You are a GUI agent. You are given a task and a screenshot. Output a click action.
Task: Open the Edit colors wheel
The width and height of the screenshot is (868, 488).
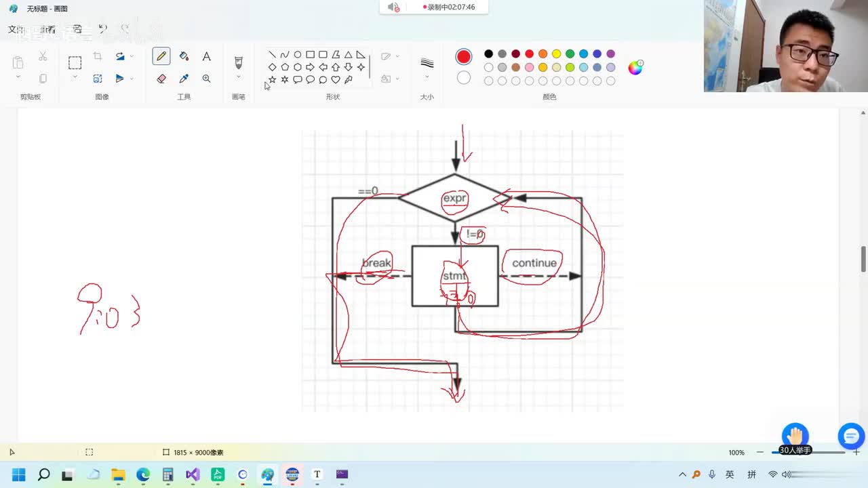point(635,67)
